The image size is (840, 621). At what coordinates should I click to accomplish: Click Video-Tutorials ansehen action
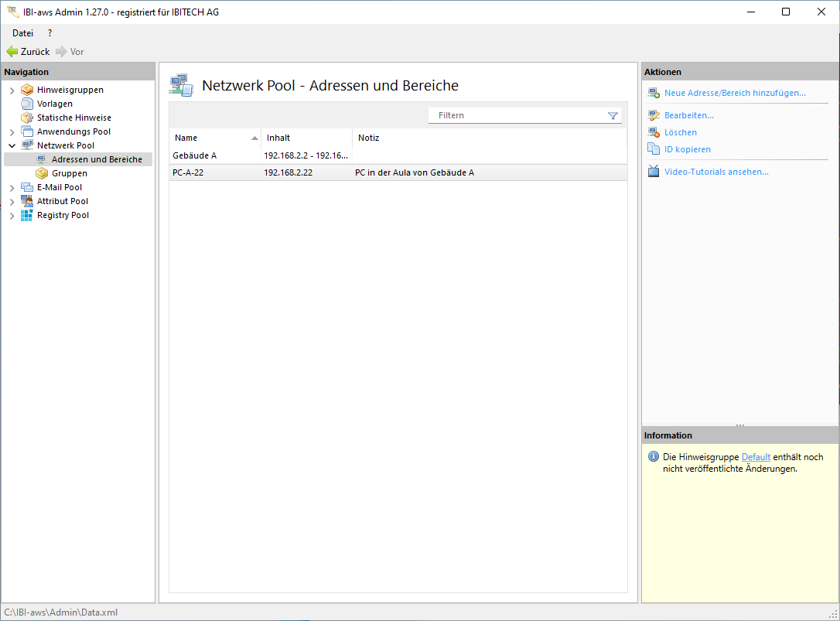pos(715,172)
